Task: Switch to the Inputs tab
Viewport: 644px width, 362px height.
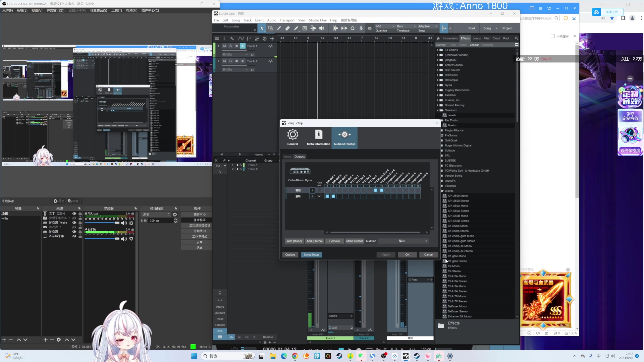Action: 287,157
